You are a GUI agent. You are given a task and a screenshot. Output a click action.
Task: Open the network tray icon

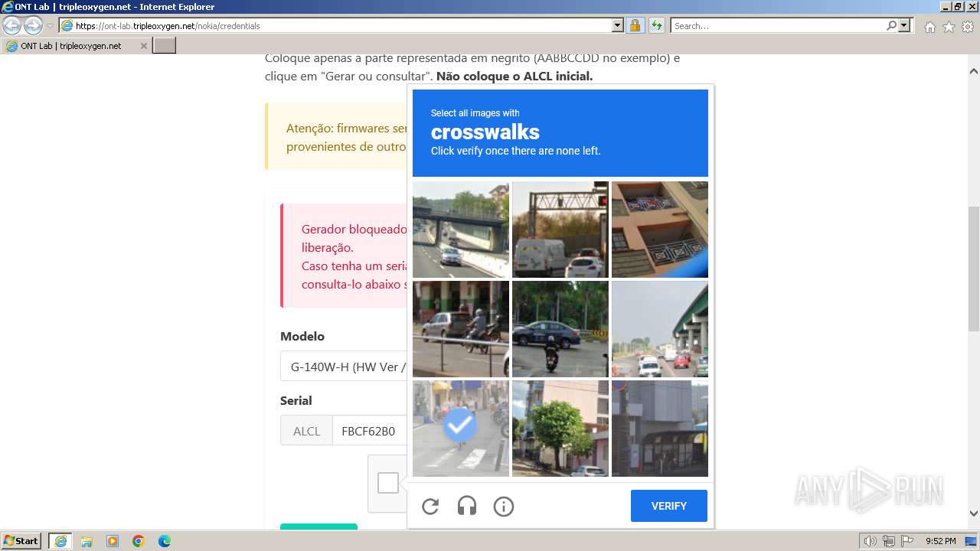[x=889, y=541]
